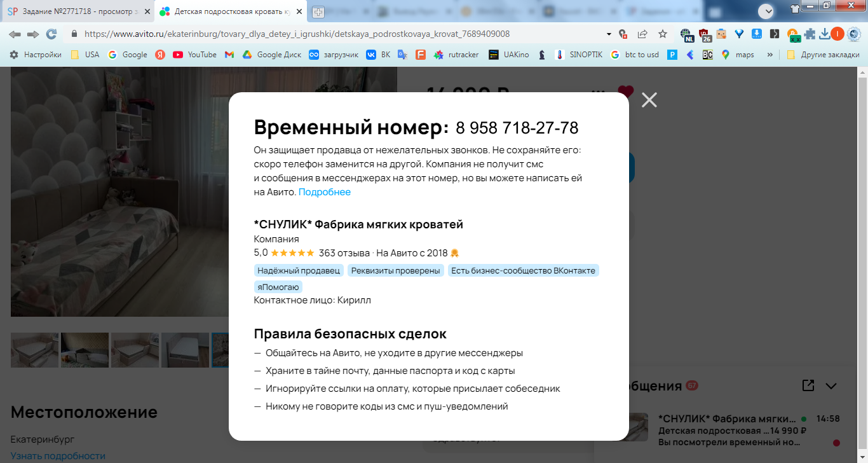Open the tab search dropdown circle
Screen dimensions: 868x463
(766, 11)
